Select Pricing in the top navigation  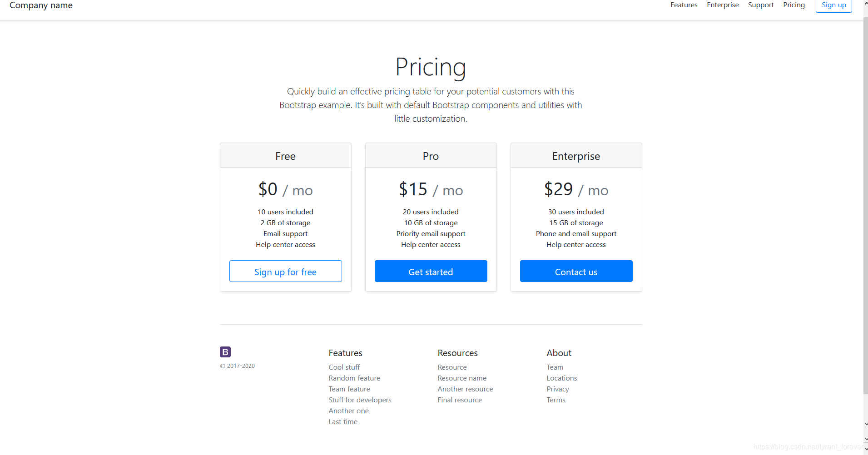(794, 5)
